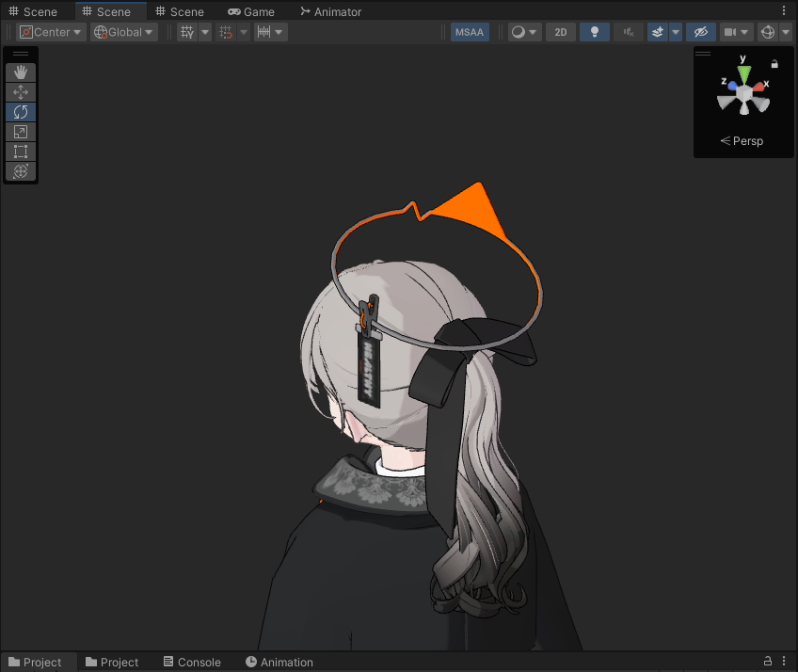798x672 pixels.
Task: Switch to the Game tab
Action: point(251,11)
